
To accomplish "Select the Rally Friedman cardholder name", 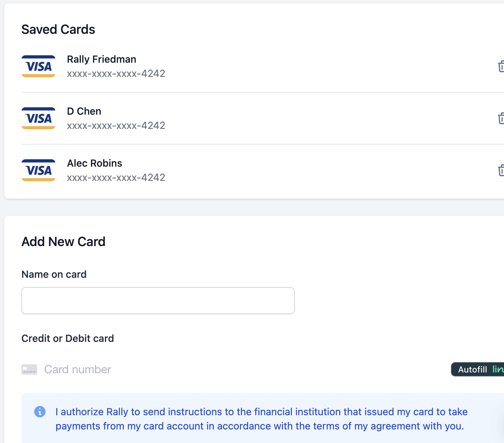I will click(x=101, y=59).
